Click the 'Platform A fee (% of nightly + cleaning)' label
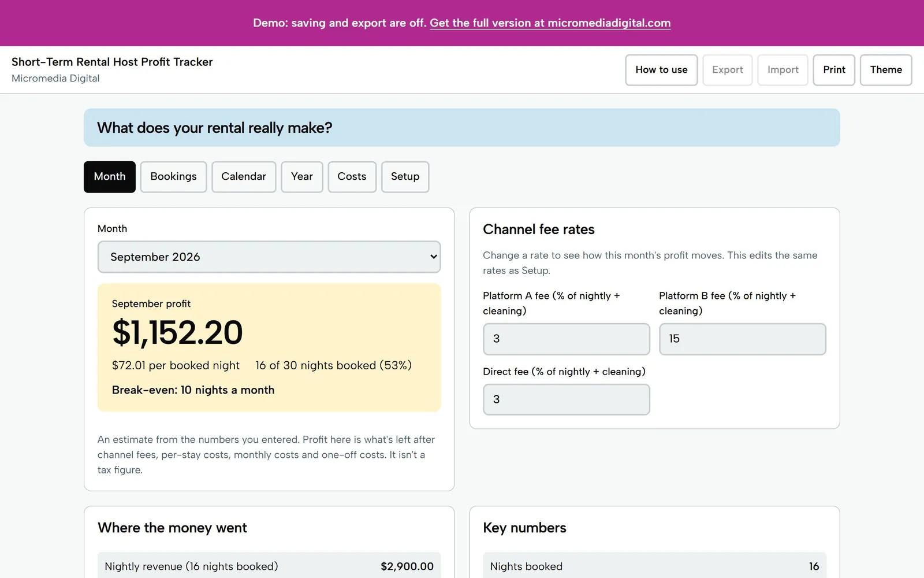 pyautogui.click(x=552, y=303)
